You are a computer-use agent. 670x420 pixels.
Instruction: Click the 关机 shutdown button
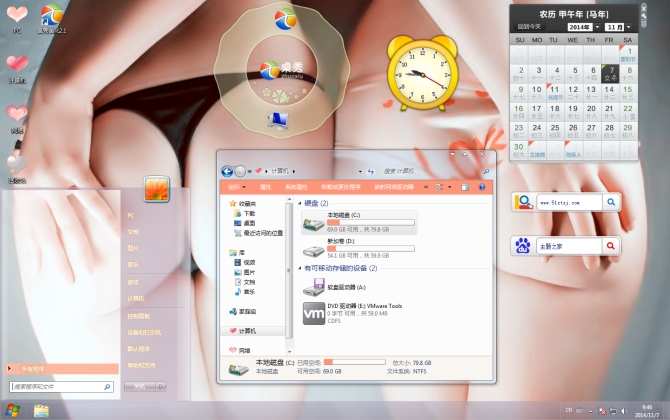pyautogui.click(x=140, y=387)
